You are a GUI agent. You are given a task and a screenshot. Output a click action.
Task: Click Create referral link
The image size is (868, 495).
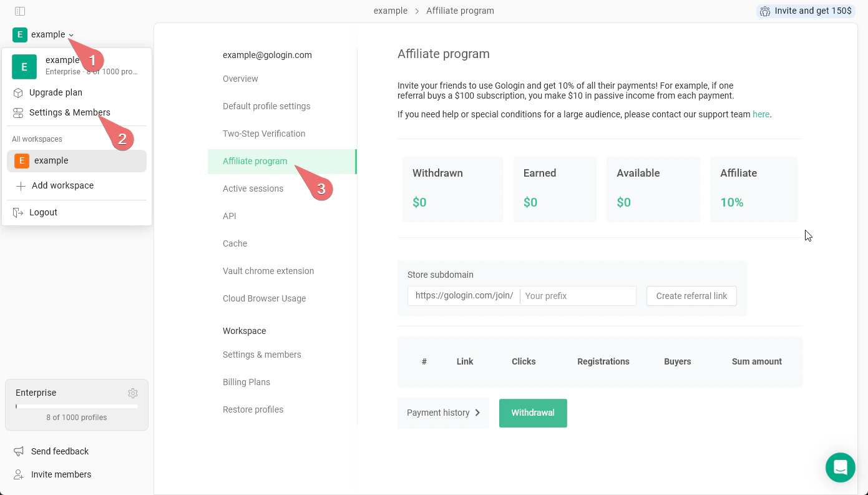[691, 295]
